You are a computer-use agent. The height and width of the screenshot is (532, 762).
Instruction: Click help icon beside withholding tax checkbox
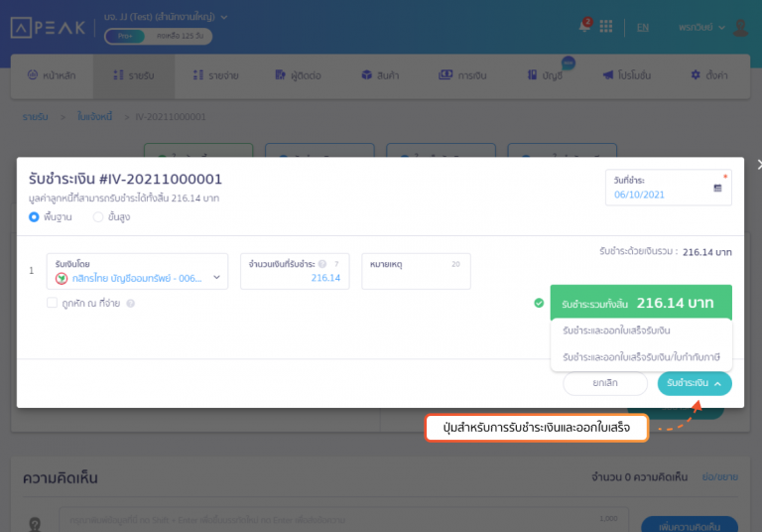pos(131,303)
